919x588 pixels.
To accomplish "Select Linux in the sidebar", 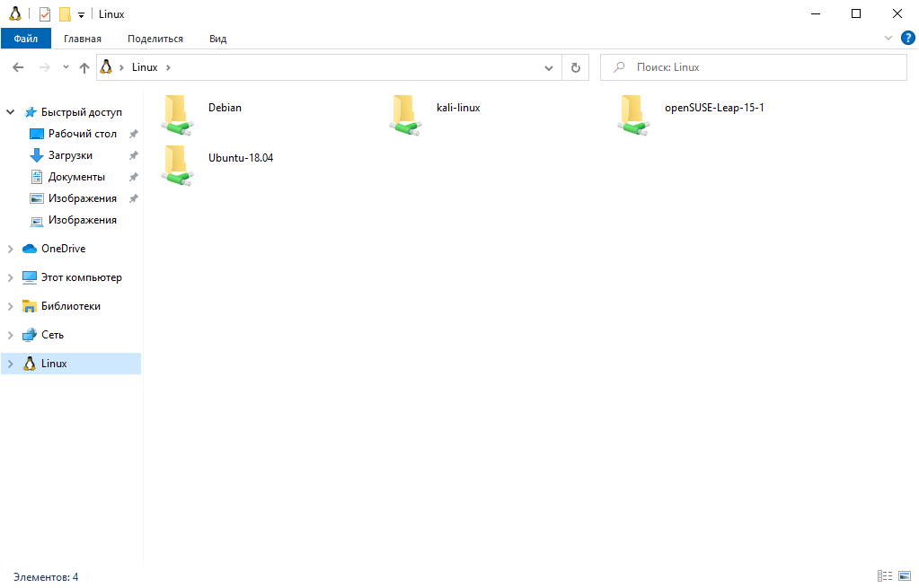I will (54, 364).
